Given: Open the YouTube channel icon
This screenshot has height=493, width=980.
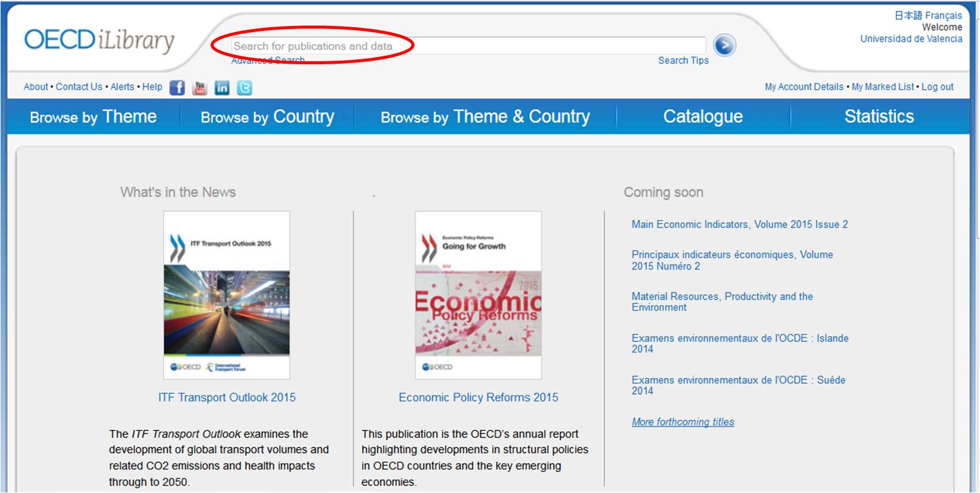Looking at the screenshot, I should (x=200, y=88).
